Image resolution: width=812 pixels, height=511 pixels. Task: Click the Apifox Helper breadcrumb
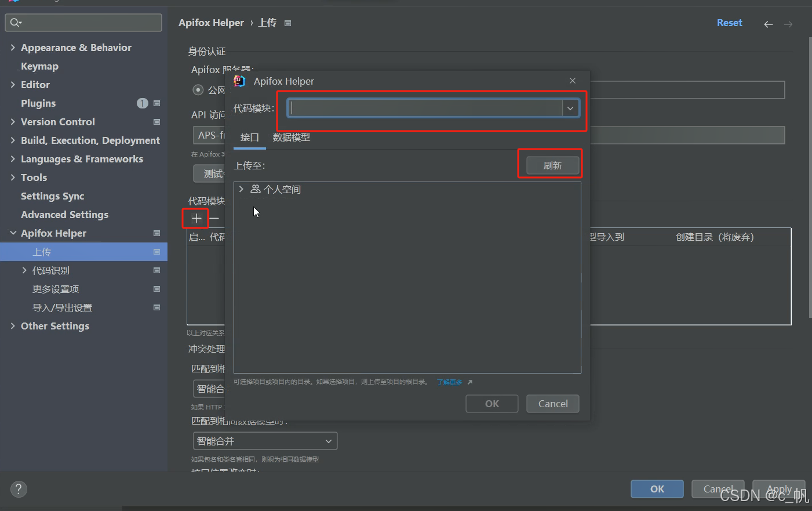pyautogui.click(x=211, y=23)
